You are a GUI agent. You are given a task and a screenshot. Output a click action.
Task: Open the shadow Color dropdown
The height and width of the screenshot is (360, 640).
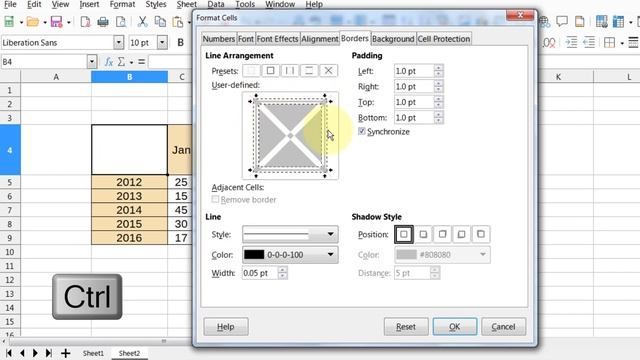(442, 255)
